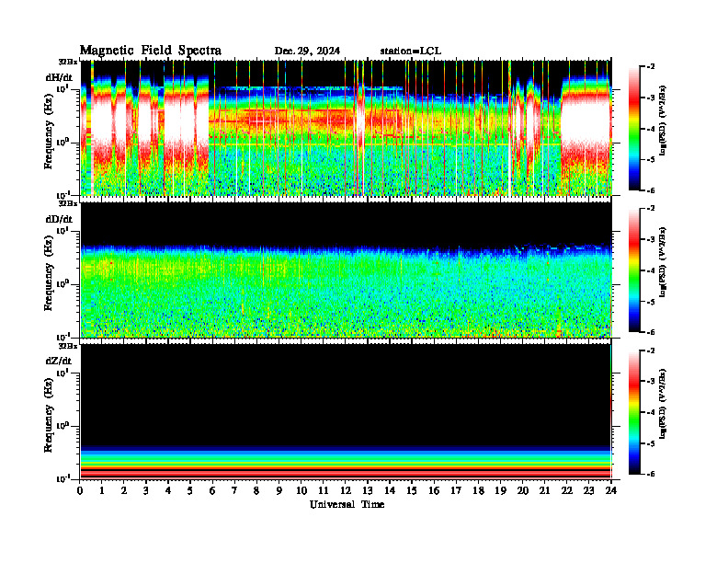Viewport: 728px width, 563px height.
Task: Click the "32Hz" label of the dD/dt panel
Action: [68, 203]
